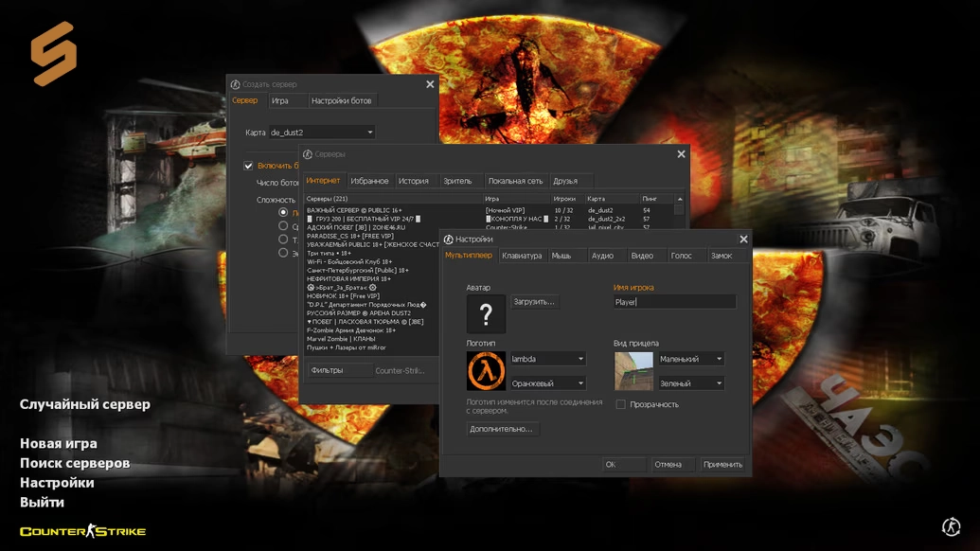Click the selected difficulty radio button under Сложность
The width and height of the screenshot is (980, 551).
click(283, 212)
